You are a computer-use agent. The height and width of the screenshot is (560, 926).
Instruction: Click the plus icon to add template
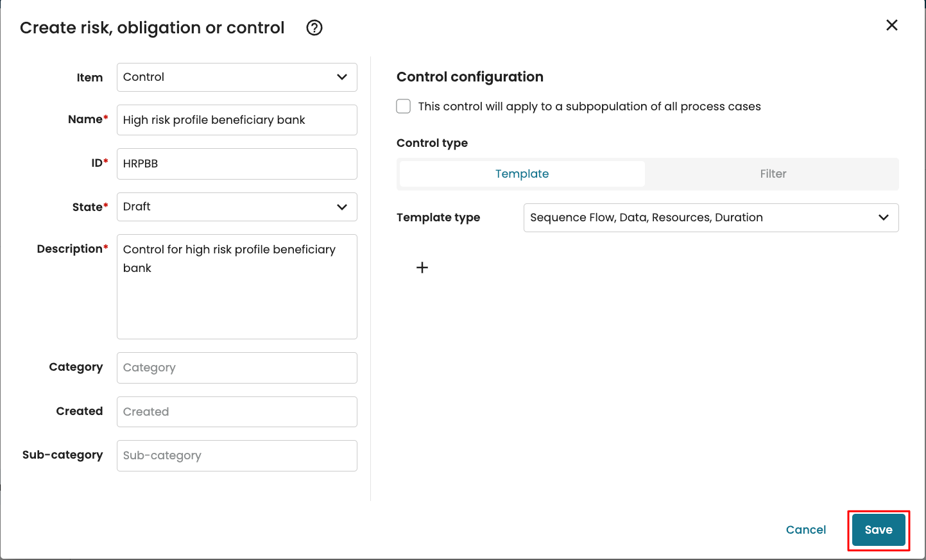point(422,267)
